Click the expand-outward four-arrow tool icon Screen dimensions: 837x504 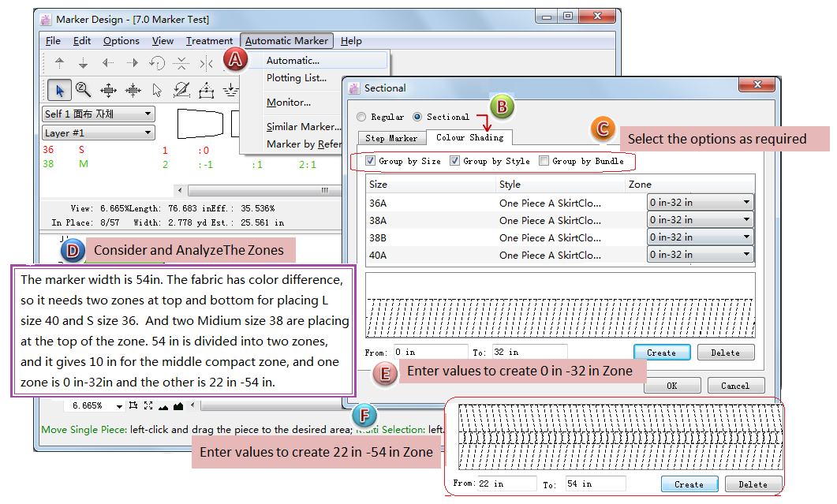point(108,89)
